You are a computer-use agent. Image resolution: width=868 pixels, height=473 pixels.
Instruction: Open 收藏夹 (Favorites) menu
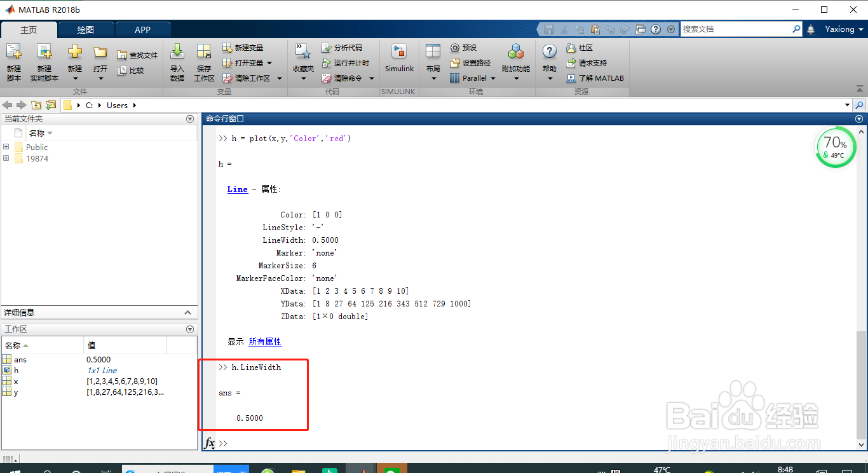coord(303,62)
